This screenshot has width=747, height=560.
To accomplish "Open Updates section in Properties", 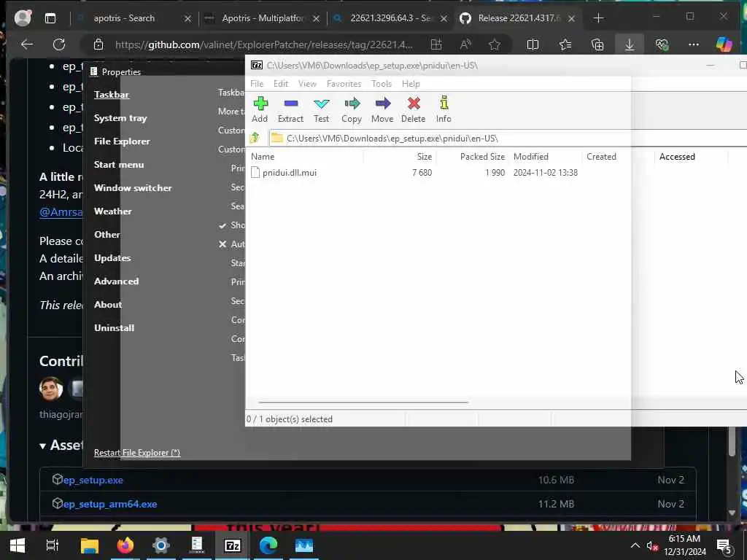I will point(112,258).
